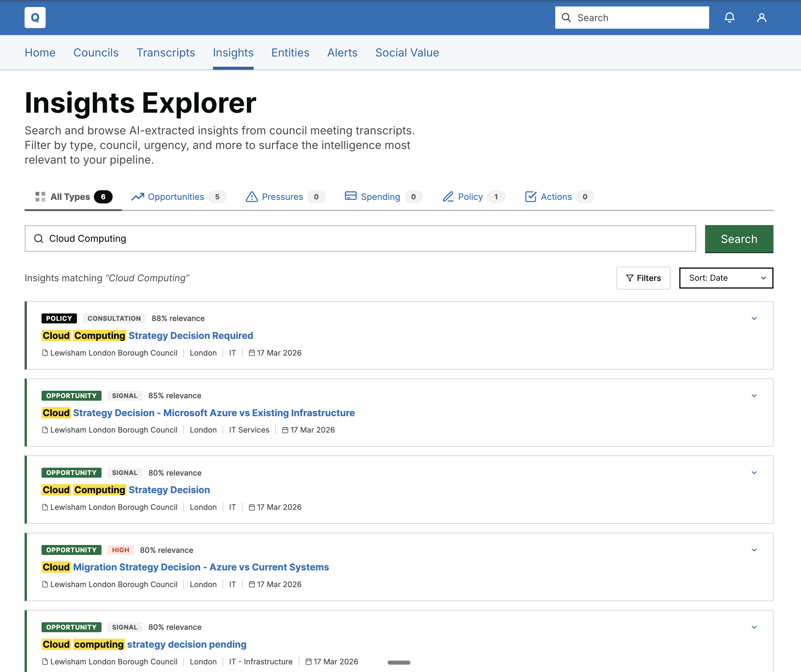Open the Filters button
Screen dimensions: 801x672
click(x=643, y=278)
